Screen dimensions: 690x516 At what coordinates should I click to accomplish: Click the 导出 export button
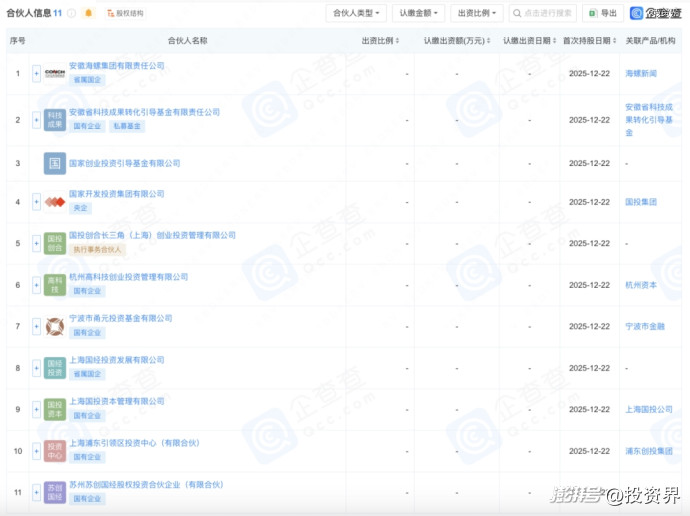(x=603, y=13)
